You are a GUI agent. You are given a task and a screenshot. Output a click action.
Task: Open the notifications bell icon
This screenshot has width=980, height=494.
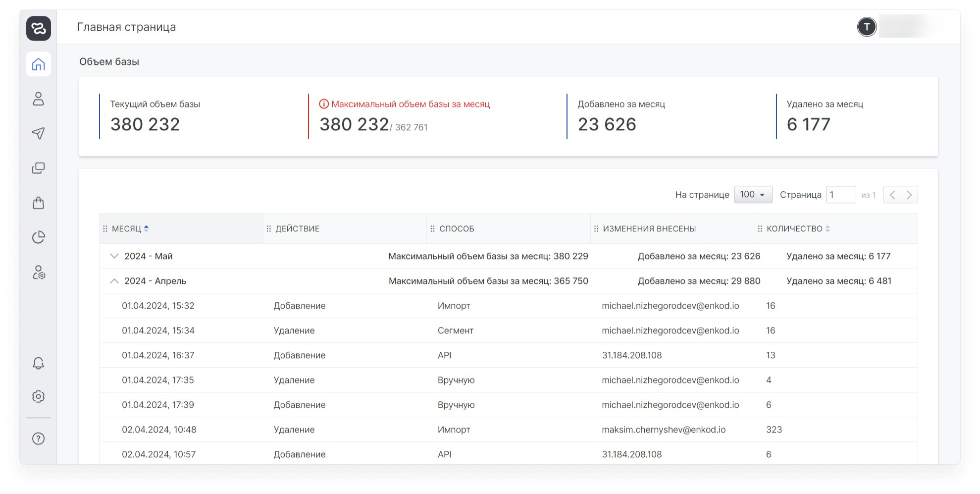[39, 363]
